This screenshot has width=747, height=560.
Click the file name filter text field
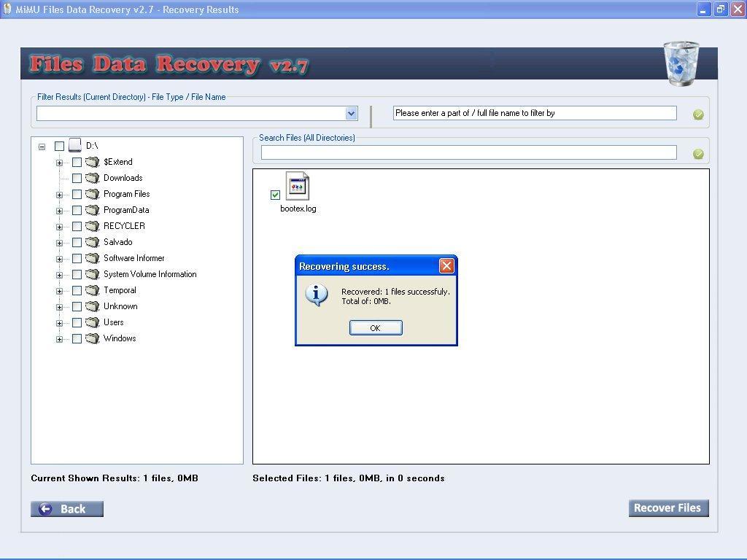click(535, 113)
